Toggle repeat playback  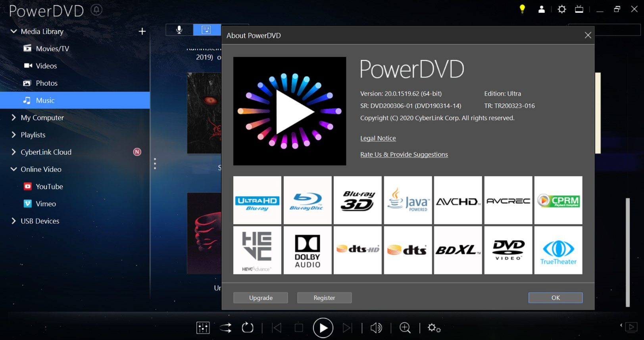click(248, 328)
